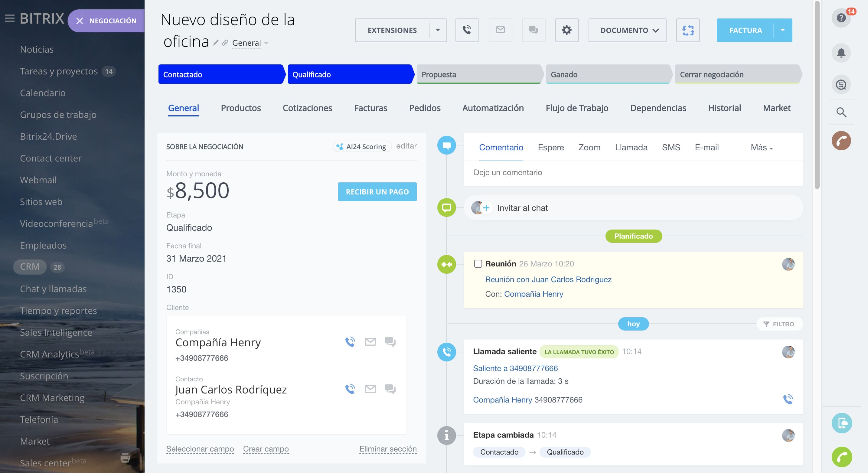Screen dimensions: 868x473
Task: Click email icon next to Compañía Henry
Action: click(370, 342)
